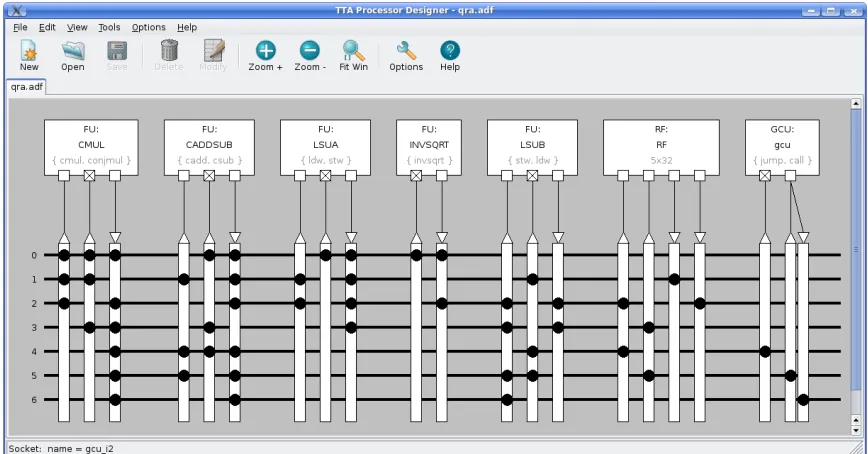Click the Zoom - icon

(309, 50)
